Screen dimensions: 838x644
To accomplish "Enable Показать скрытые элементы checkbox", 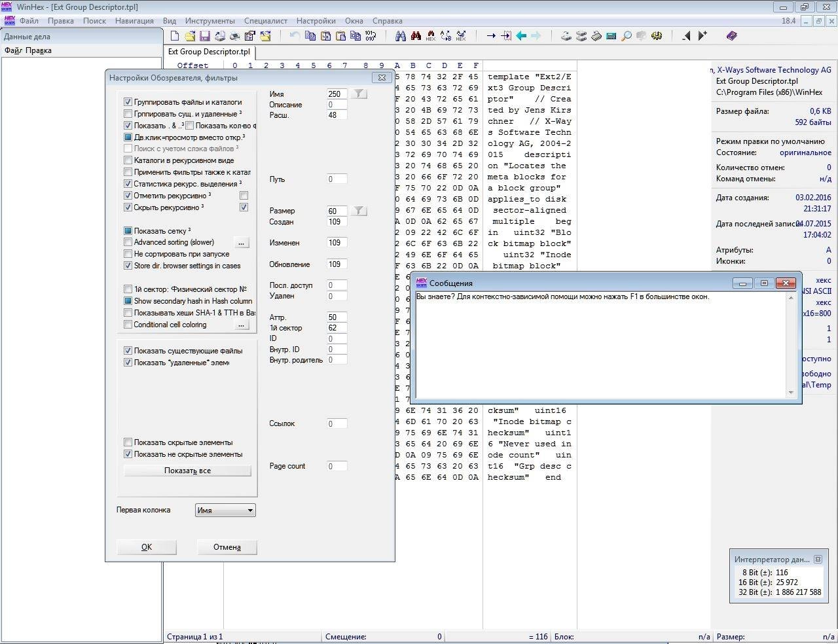I will 128,442.
